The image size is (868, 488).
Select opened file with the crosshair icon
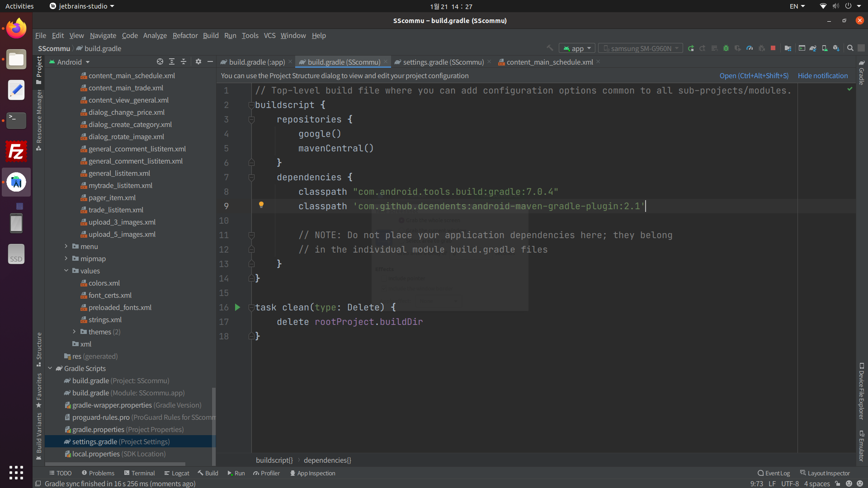[x=160, y=62]
